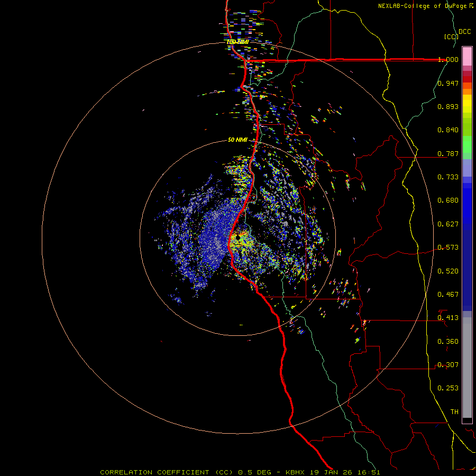Pick the dark red segment of the color bar
Screen dimensions: 476x476
[467, 79]
